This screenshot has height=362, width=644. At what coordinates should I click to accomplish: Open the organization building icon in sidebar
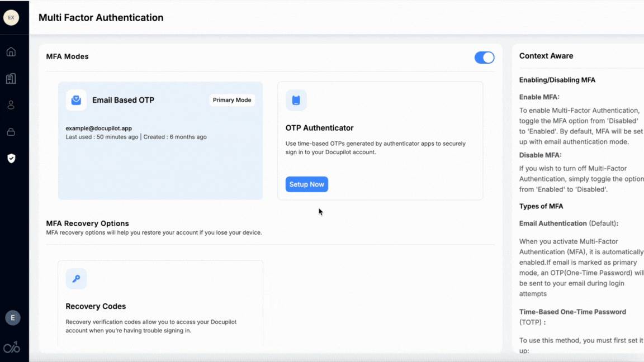tap(11, 79)
